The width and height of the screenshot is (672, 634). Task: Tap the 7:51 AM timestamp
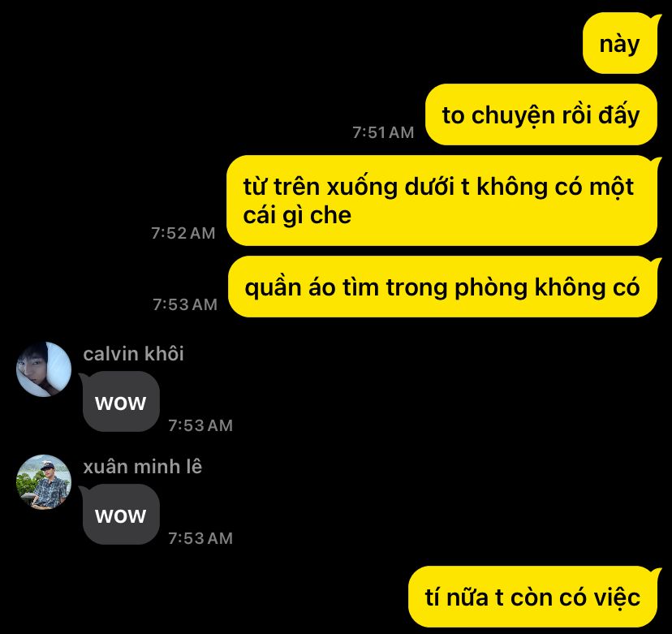(x=383, y=132)
